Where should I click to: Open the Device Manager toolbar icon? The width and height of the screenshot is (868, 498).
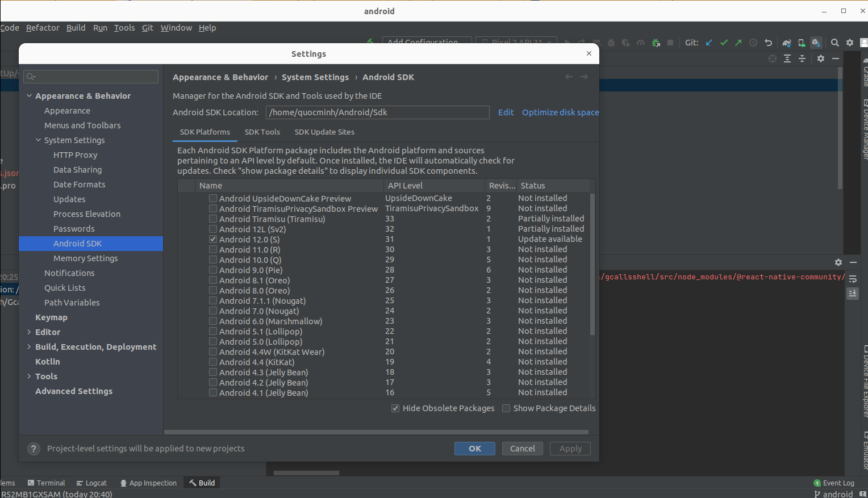coord(801,43)
